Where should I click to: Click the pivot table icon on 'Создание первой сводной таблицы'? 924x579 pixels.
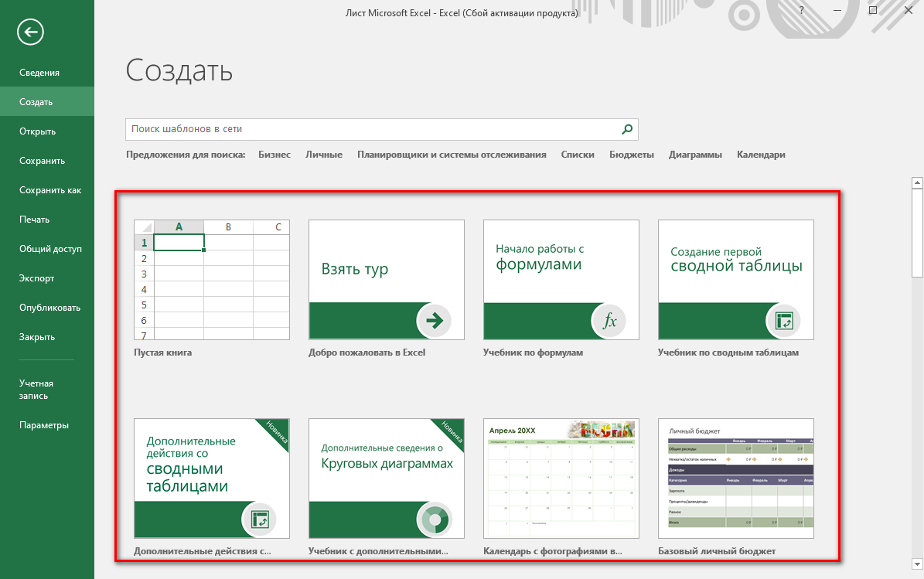(783, 320)
